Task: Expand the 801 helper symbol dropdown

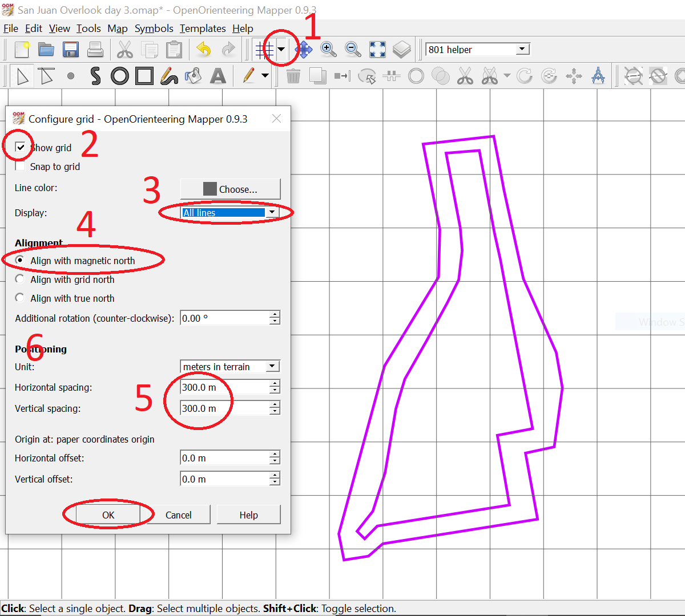Action: (x=522, y=50)
